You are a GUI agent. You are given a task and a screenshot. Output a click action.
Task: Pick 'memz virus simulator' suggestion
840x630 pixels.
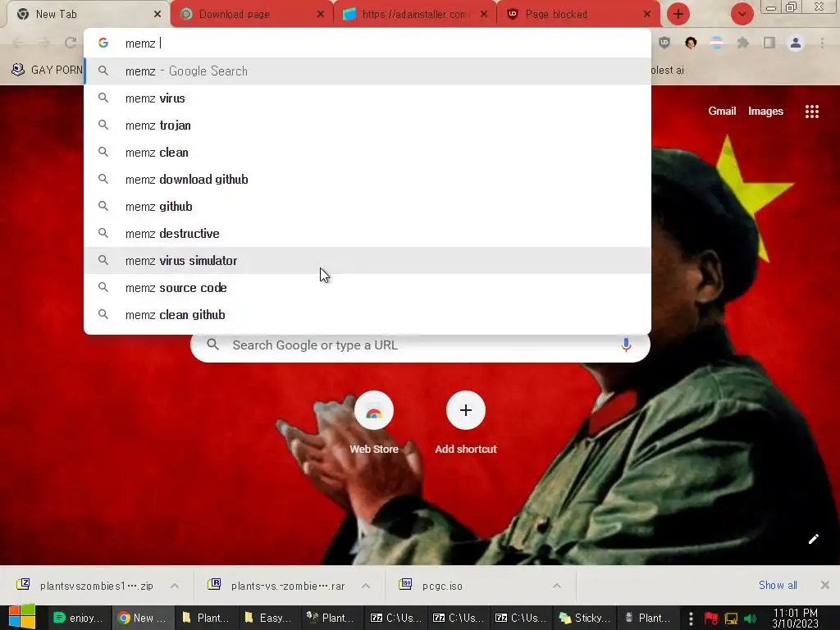(x=367, y=261)
